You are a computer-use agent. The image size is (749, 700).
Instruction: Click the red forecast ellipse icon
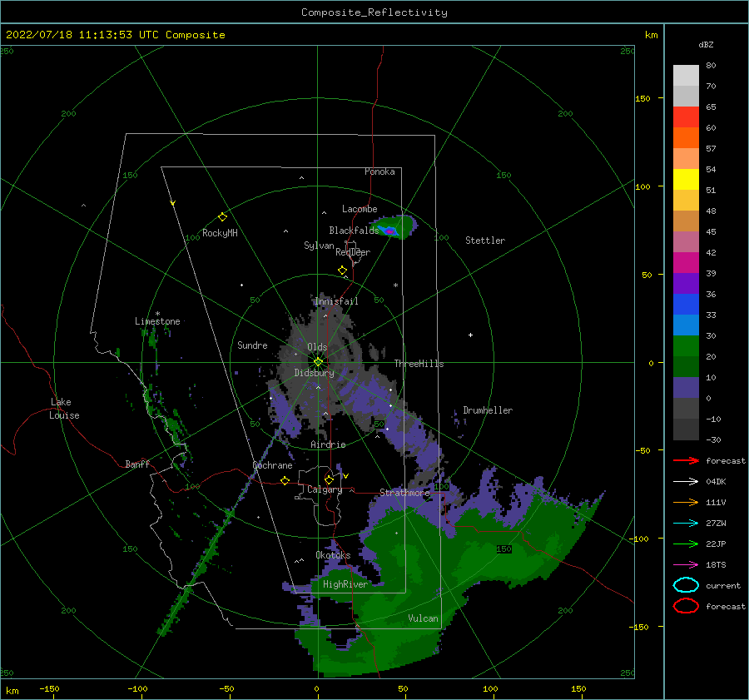[686, 606]
